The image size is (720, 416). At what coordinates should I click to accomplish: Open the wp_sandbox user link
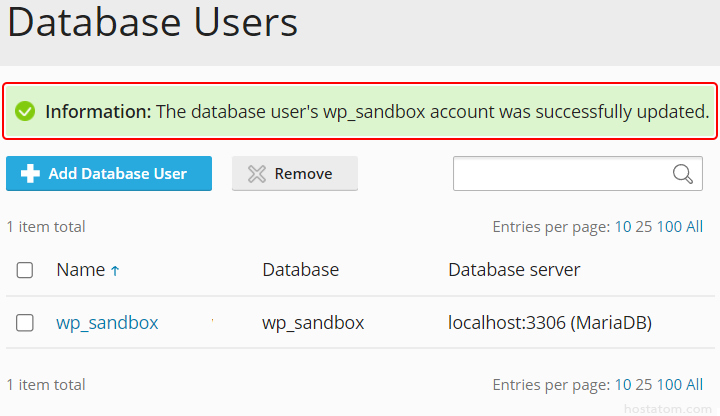(x=107, y=323)
